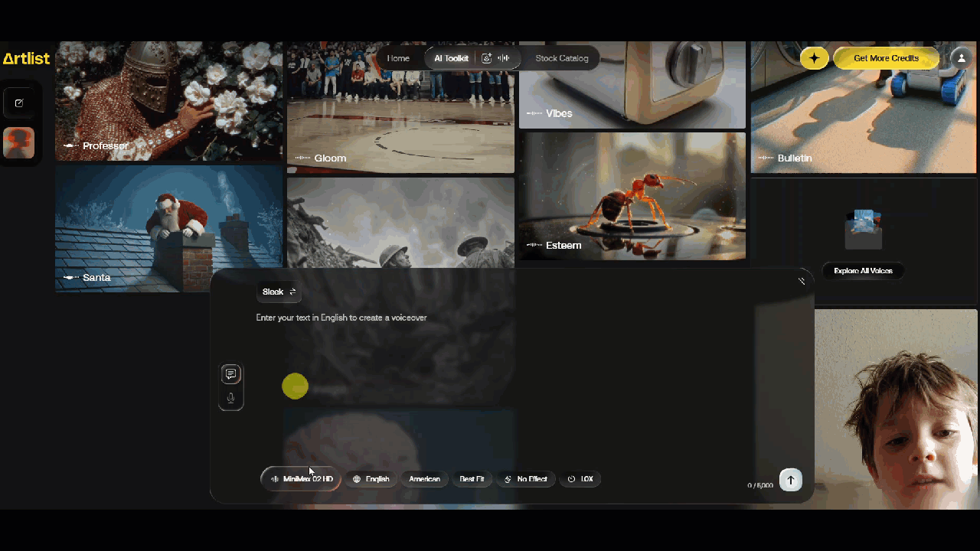980x551 pixels.
Task: Select the microphone input icon
Action: tap(230, 398)
